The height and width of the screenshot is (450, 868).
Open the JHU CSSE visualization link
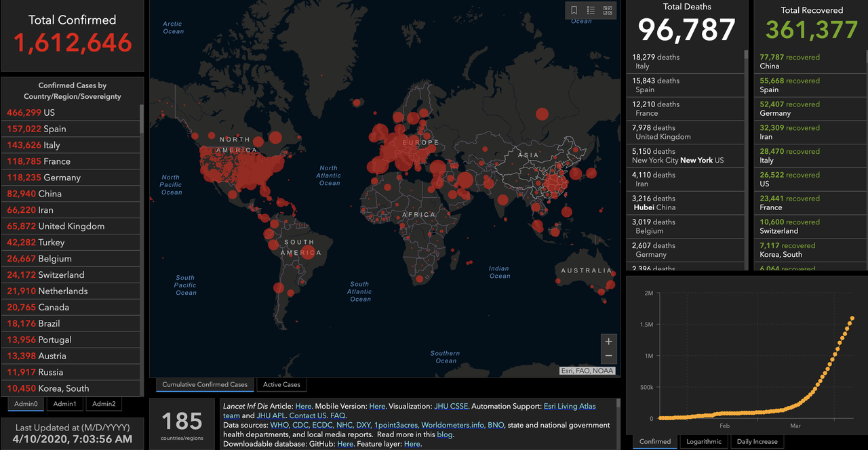450,406
